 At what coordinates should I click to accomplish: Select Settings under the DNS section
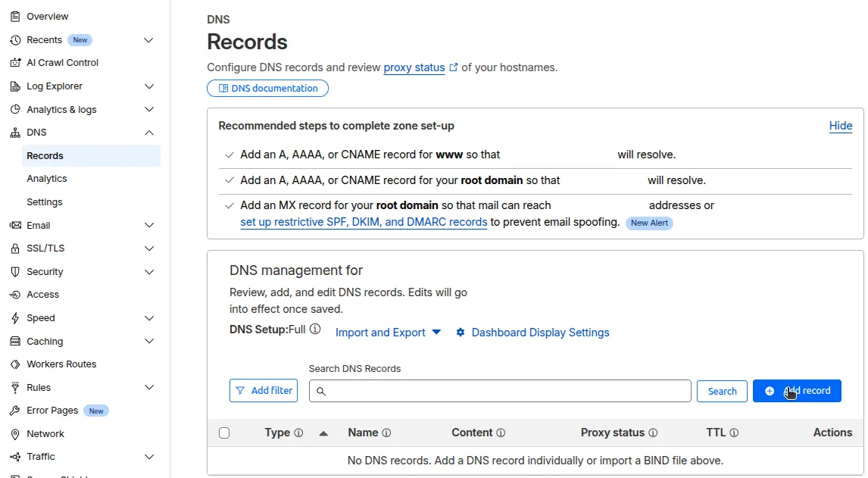click(44, 202)
